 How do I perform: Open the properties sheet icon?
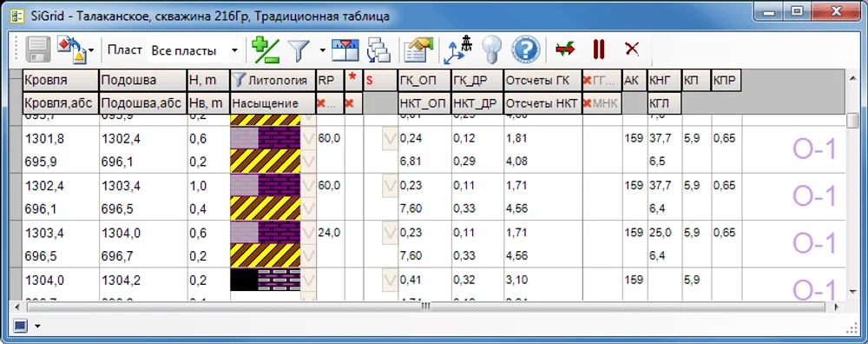tap(418, 50)
